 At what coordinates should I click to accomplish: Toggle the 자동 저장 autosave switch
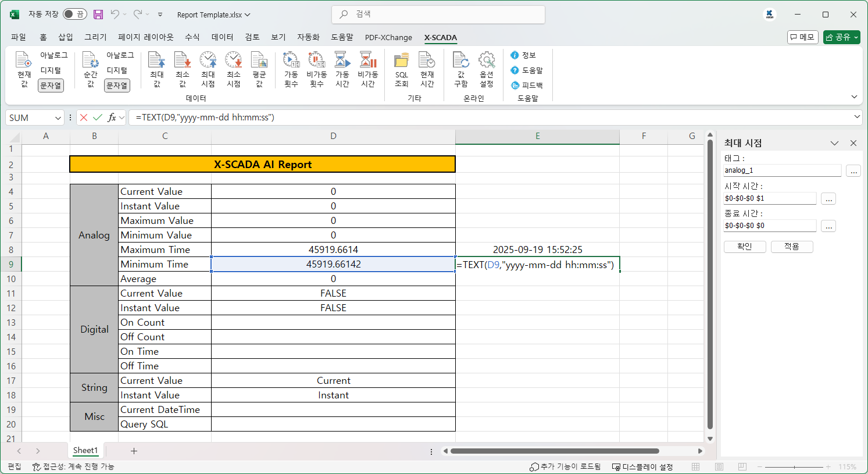click(74, 15)
